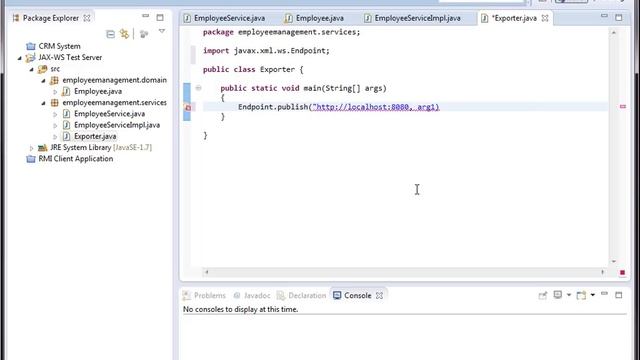Select Employee.java in Package Explorer
This screenshot has height=360, width=640.
(98, 91)
